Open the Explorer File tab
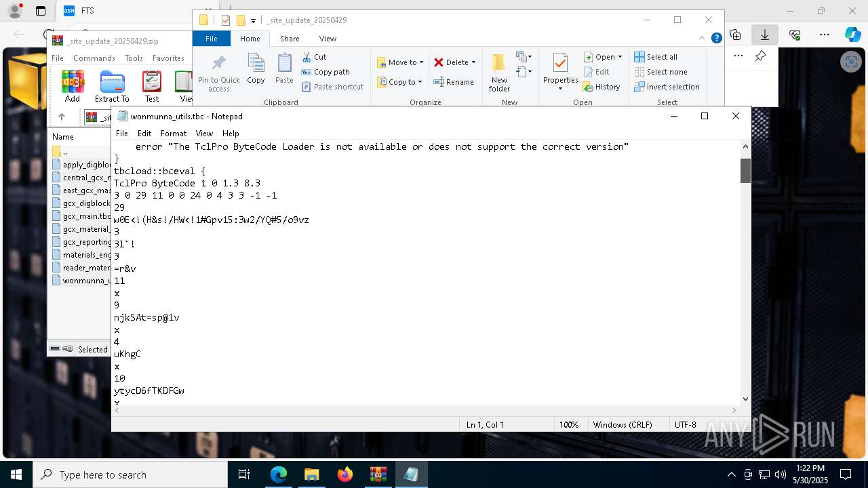Viewport: 868px width, 488px height. pyautogui.click(x=212, y=39)
